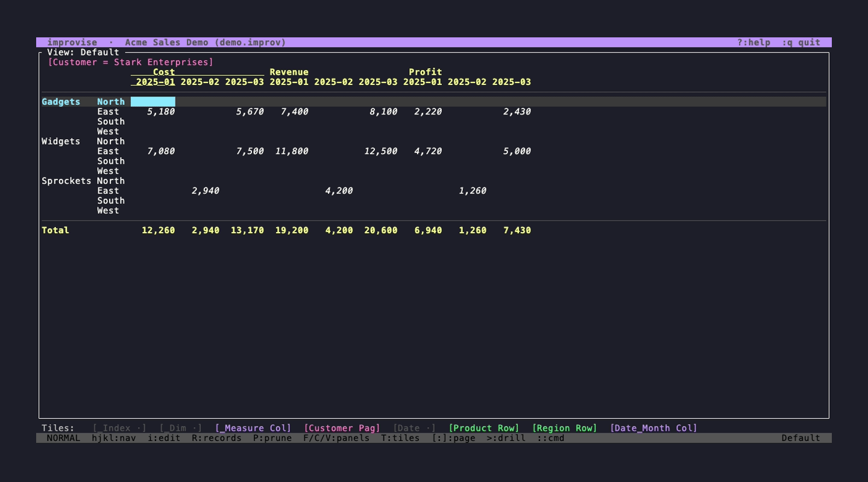Select the [_Measure Col] tile
Image resolution: width=868 pixels, height=482 pixels.
[253, 428]
